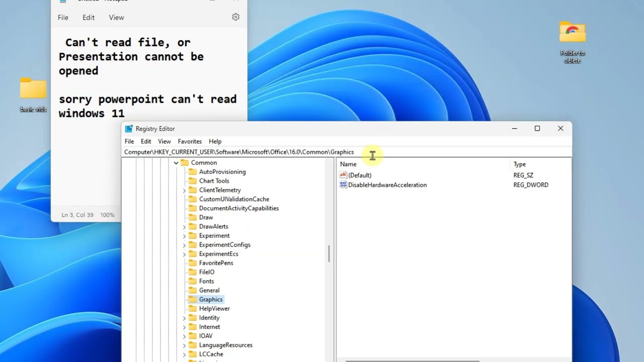
Task: Collapse the Common key in tree
Action: (176, 162)
